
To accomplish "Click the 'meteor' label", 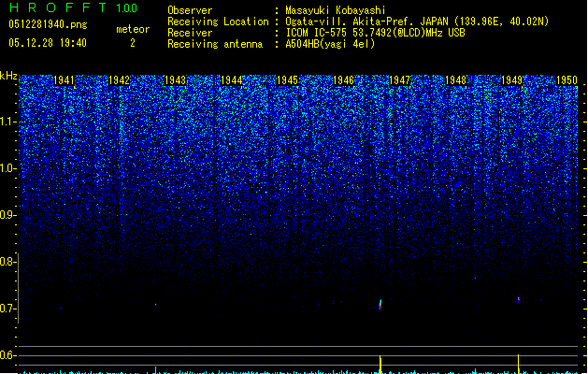I will coord(133,29).
